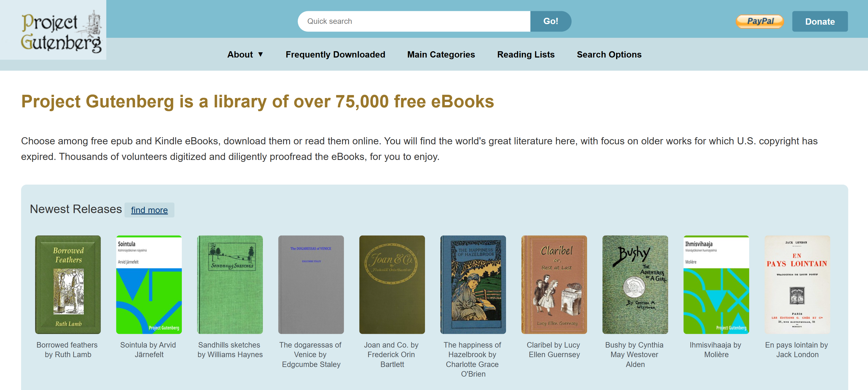Open the Borrowed Feathers book cover
The image size is (868, 390).
tap(68, 284)
